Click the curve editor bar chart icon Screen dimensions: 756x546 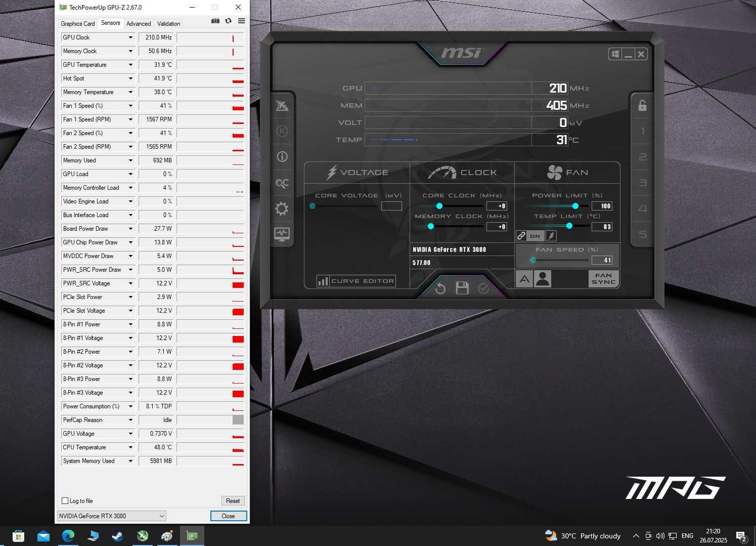point(323,281)
